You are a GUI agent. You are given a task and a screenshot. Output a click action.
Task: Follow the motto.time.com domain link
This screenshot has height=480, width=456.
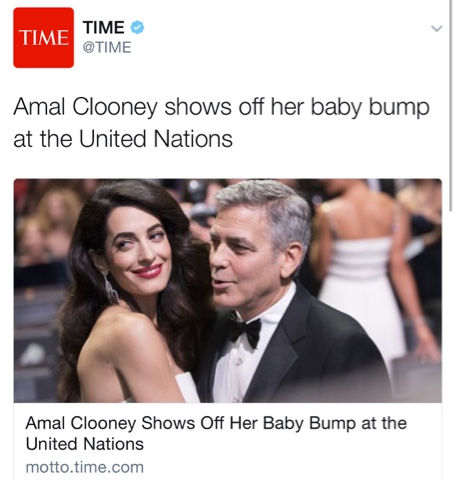(85, 467)
